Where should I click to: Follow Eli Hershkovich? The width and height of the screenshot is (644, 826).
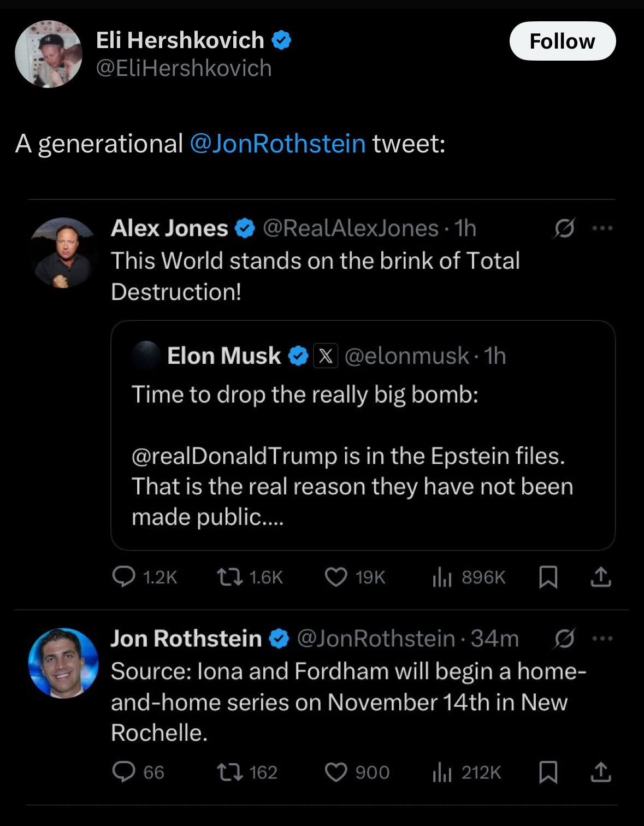(x=562, y=41)
